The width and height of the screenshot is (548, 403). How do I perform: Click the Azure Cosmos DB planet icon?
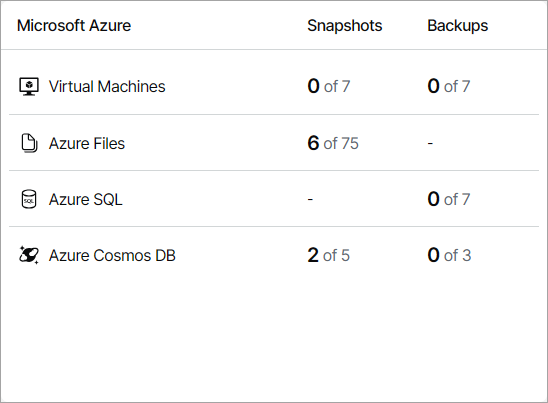29,255
